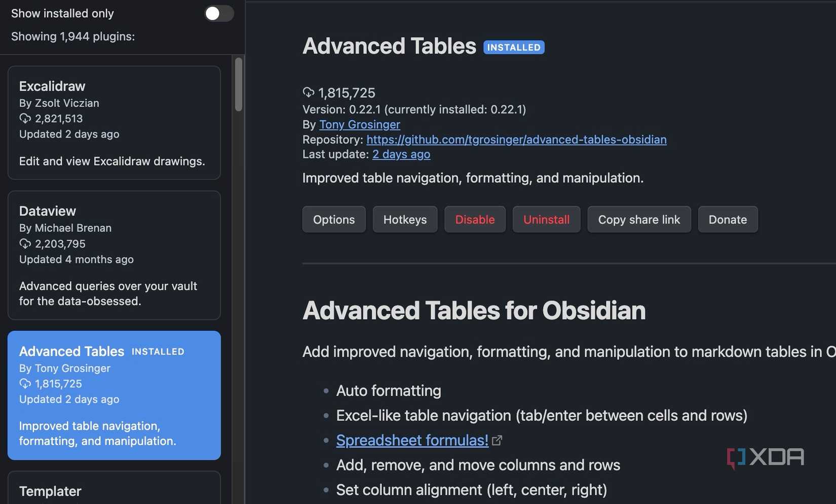This screenshot has width=836, height=504.
Task: Disable the Advanced Tables plugin
Action: pos(475,219)
